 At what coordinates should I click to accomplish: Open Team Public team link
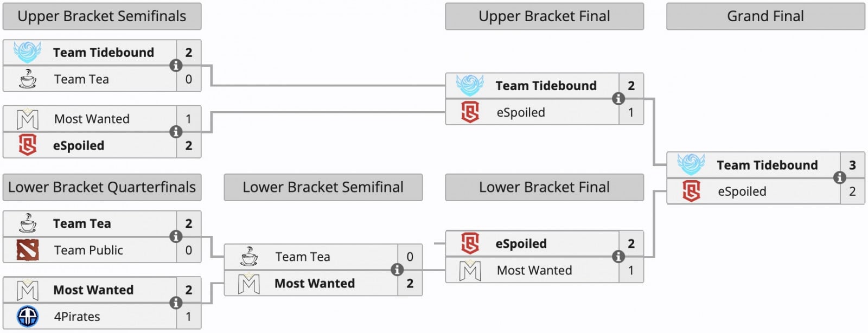[x=88, y=250]
